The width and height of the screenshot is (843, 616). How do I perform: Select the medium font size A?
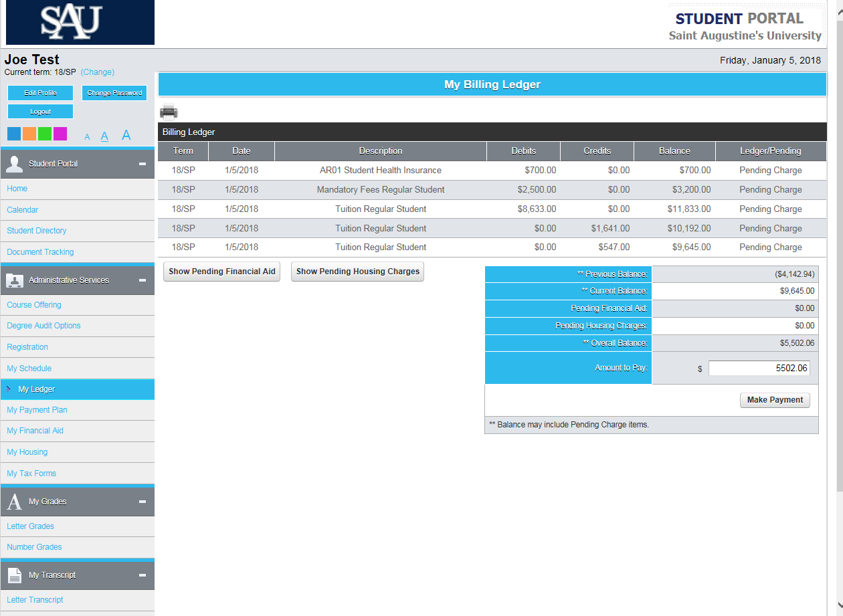(x=104, y=136)
